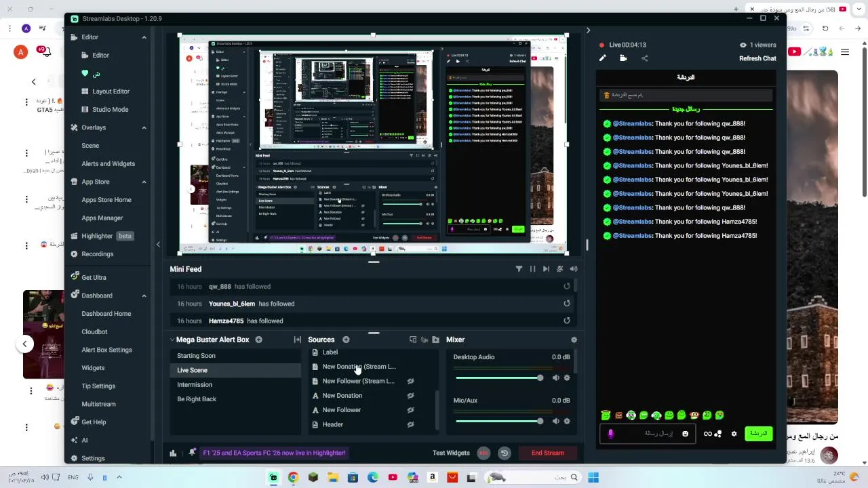Click Refresh Chat link
Viewport: 868px width, 488px height.
coord(757,58)
